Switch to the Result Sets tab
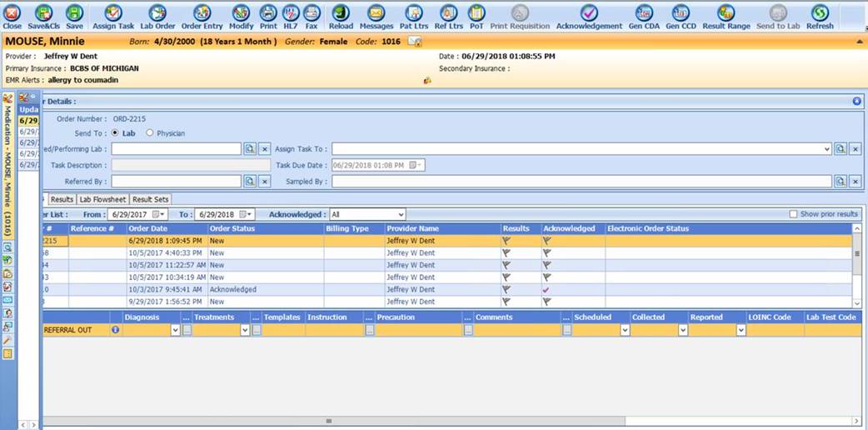Viewport: 868px width, 430px height. coord(151,199)
